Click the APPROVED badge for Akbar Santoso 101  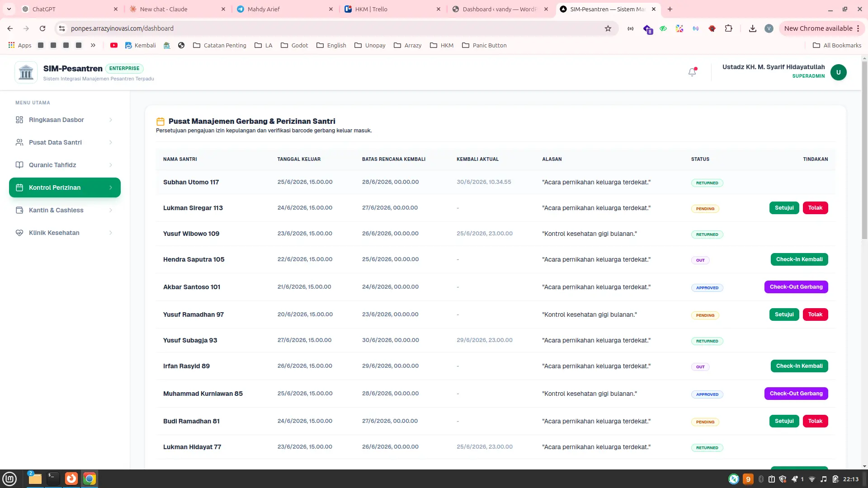pos(707,288)
